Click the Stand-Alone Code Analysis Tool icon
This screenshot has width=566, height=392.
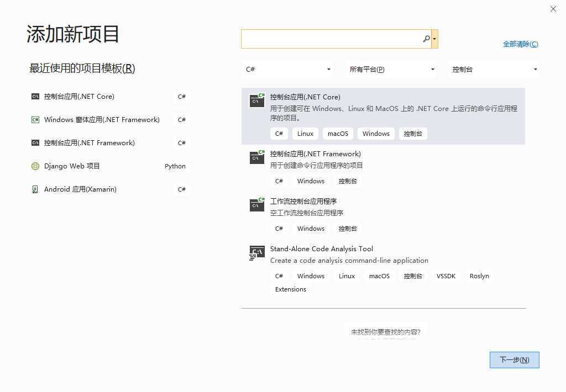coord(257,252)
